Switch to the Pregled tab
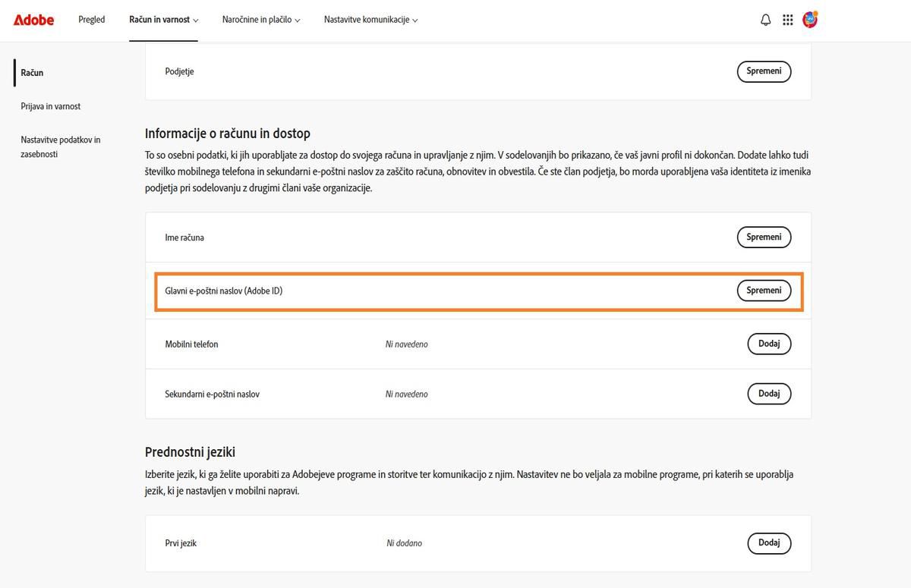 pyautogui.click(x=91, y=20)
